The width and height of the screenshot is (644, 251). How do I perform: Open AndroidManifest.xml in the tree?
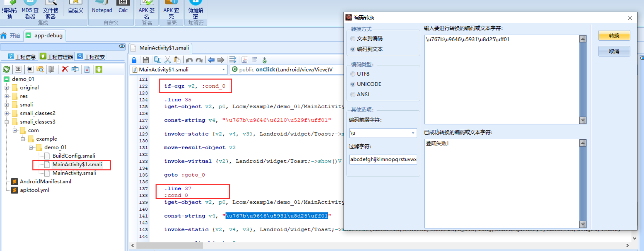tap(45, 182)
